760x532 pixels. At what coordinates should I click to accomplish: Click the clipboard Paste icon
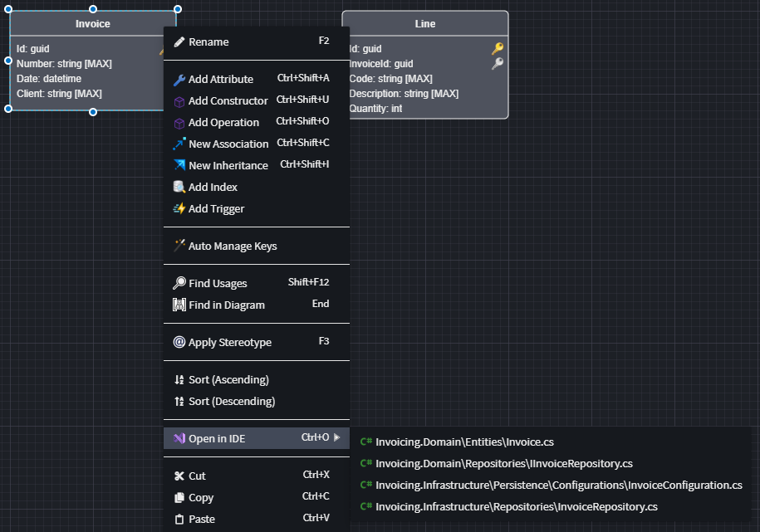[179, 520]
